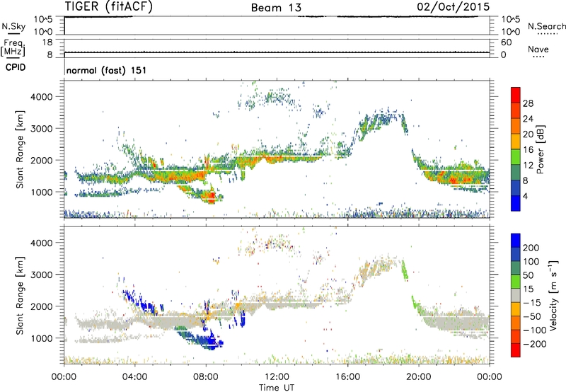Click the date '02/Oct/2015'
This screenshot has height=392, width=566.
tap(454, 7)
